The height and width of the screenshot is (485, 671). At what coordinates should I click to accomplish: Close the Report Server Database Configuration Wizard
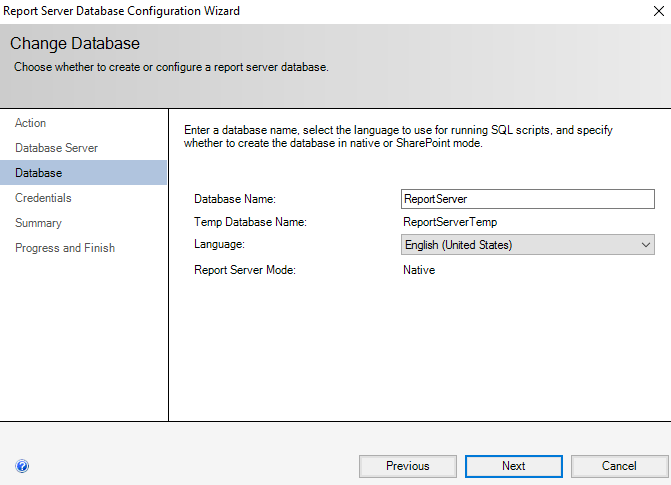659,11
